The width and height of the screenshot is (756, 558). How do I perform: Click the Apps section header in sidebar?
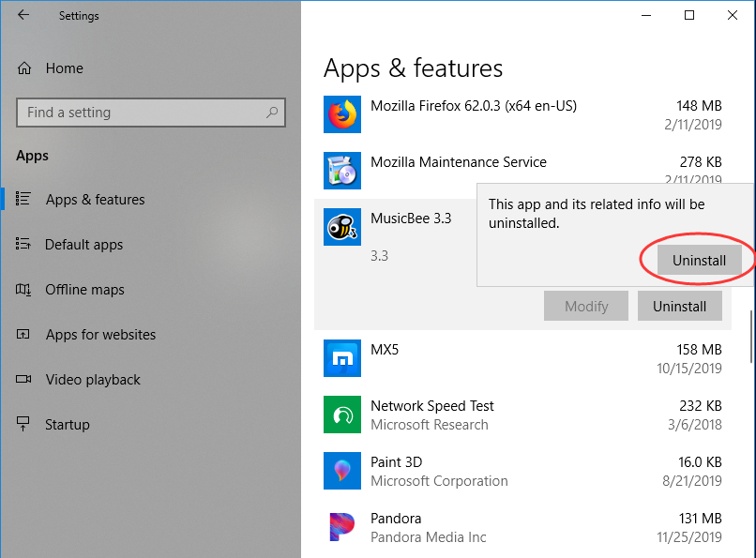pyautogui.click(x=32, y=156)
